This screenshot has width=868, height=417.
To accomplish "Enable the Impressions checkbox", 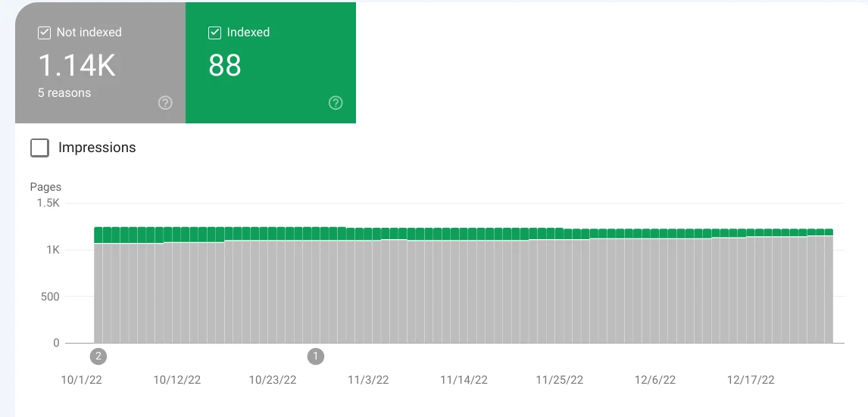I will pyautogui.click(x=39, y=148).
